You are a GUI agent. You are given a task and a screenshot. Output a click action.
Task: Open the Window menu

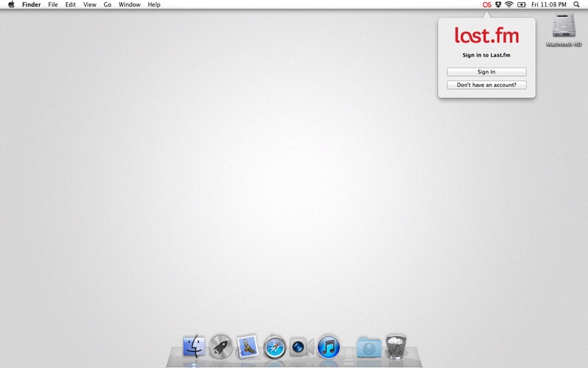click(129, 4)
